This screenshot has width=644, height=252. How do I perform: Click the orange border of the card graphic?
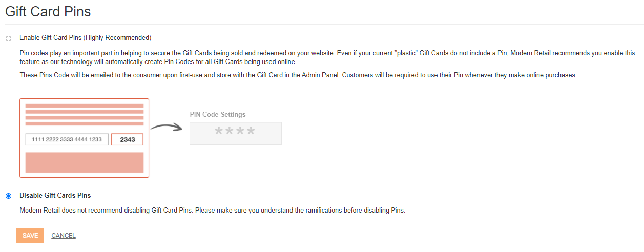tap(84, 99)
